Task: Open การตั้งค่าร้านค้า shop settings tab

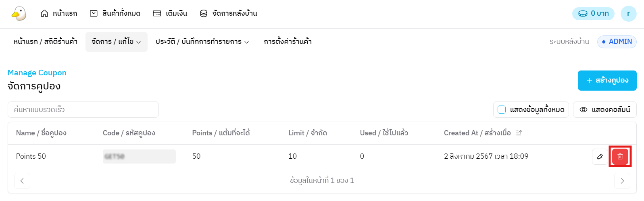Action: pyautogui.click(x=288, y=42)
